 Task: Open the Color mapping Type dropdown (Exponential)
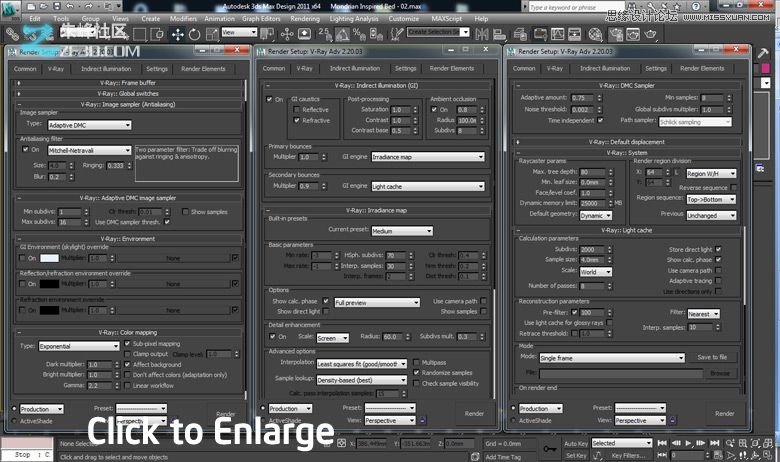[x=79, y=346]
